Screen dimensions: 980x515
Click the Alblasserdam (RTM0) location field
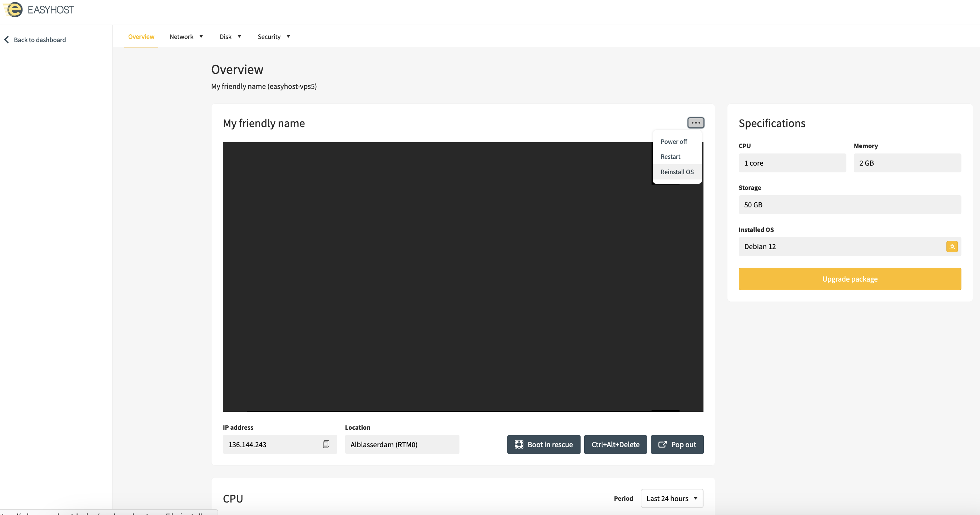click(x=402, y=444)
